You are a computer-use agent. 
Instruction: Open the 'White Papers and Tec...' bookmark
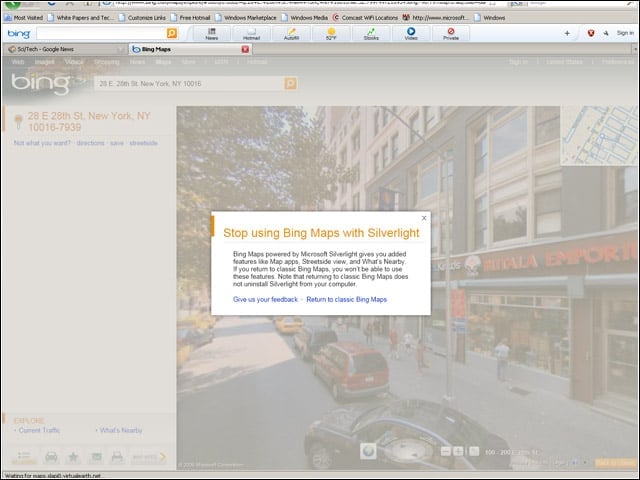pyautogui.click(x=81, y=18)
